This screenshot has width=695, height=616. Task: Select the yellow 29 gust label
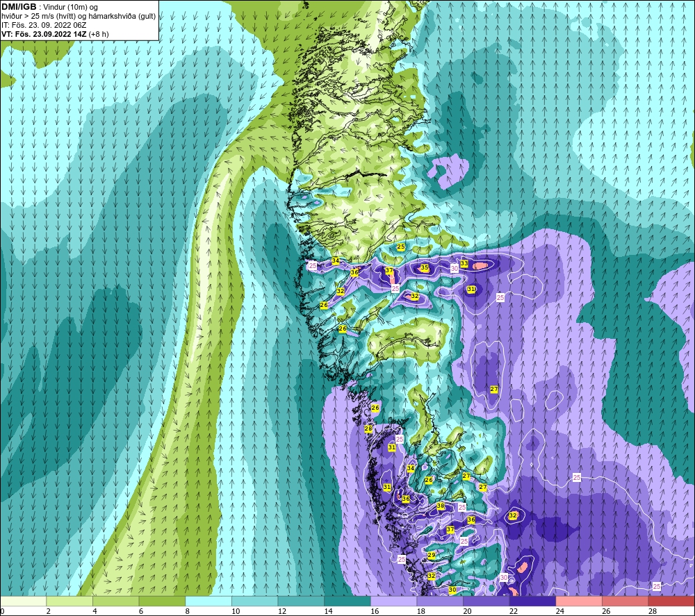[432, 556]
